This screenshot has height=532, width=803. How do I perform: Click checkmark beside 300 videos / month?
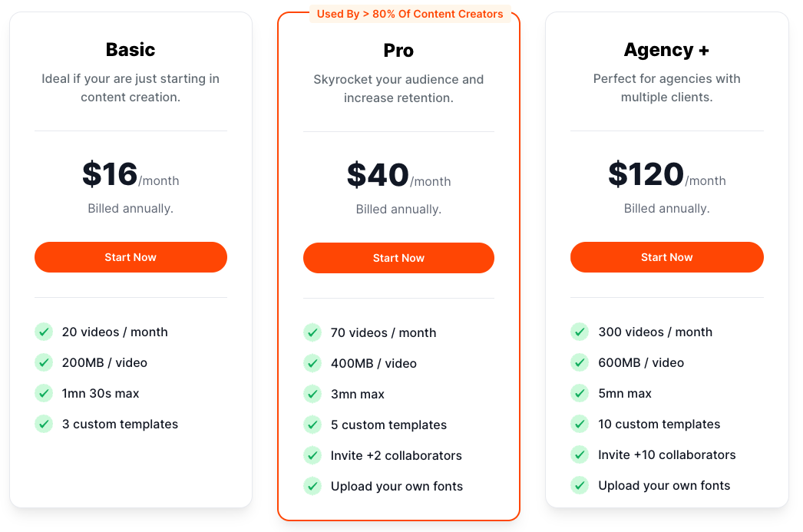(580, 332)
